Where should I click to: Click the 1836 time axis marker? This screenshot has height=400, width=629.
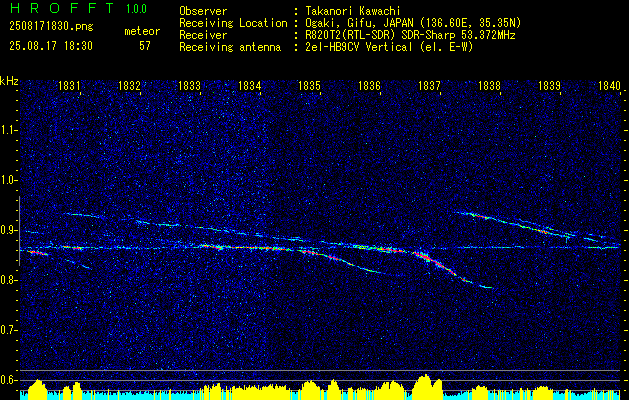(x=369, y=85)
